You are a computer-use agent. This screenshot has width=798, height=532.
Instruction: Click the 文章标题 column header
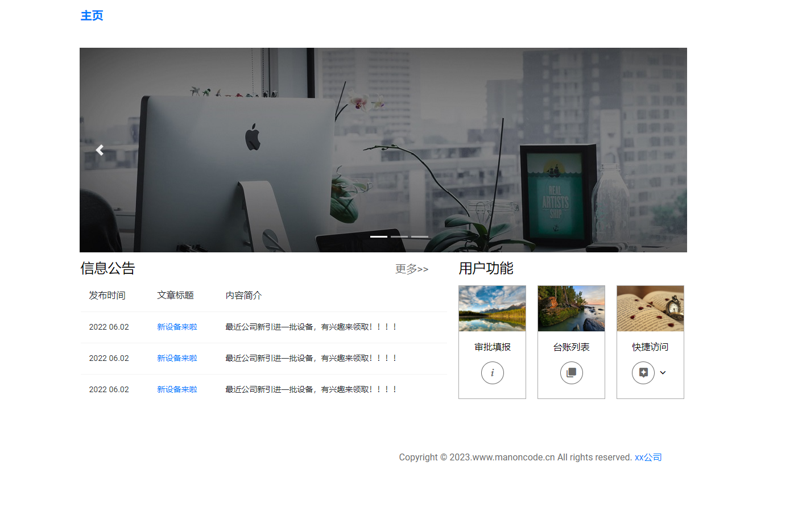[175, 295]
